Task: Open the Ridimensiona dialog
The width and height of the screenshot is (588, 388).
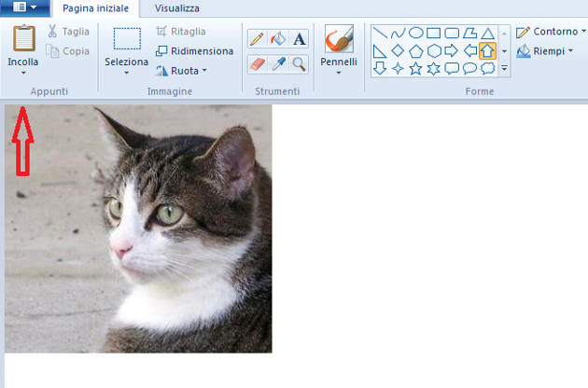Action: point(194,51)
